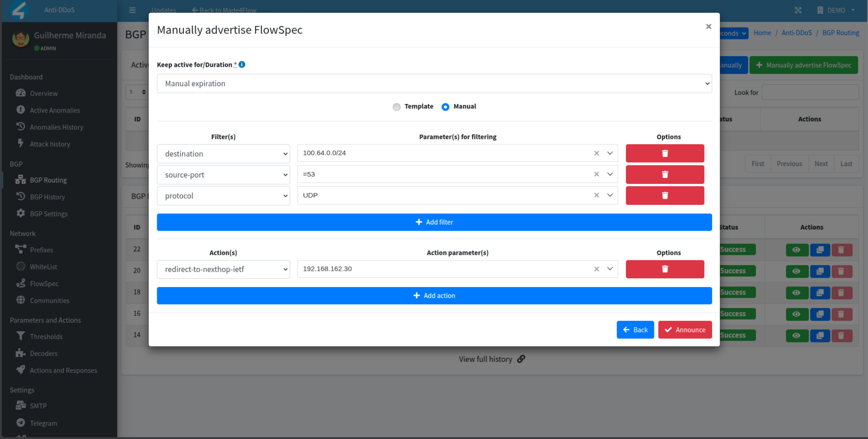Close the FlowSpec dialog with X
Viewport: 868px width, 439px height.
(708, 26)
